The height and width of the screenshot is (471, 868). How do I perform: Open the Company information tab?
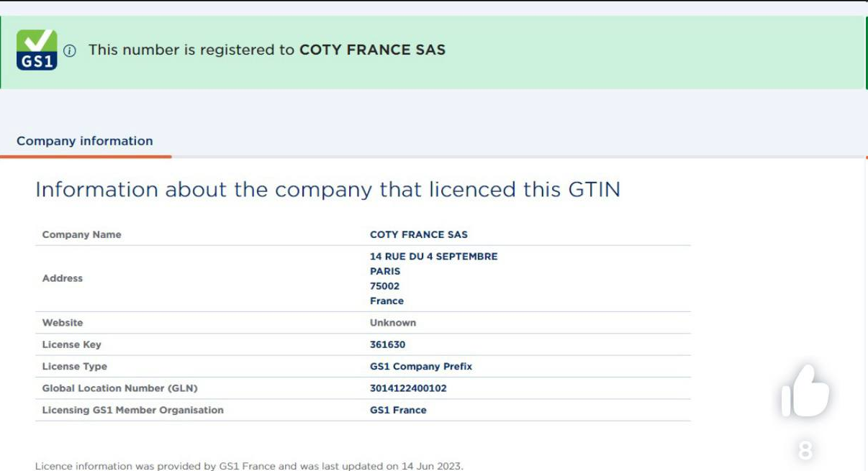coord(85,141)
